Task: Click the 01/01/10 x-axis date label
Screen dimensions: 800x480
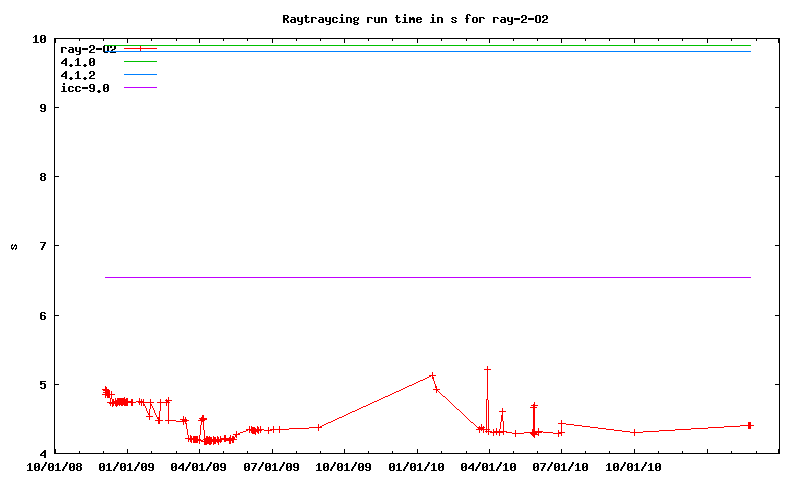Action: 417,466
